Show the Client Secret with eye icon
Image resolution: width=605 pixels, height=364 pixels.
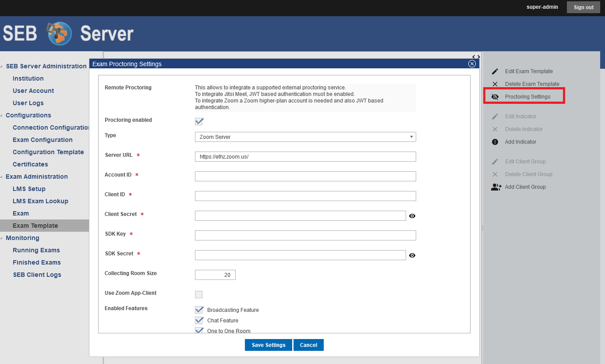pyautogui.click(x=412, y=216)
